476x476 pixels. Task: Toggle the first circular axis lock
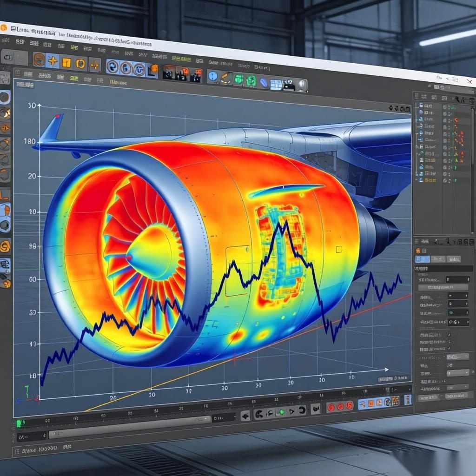click(112, 66)
